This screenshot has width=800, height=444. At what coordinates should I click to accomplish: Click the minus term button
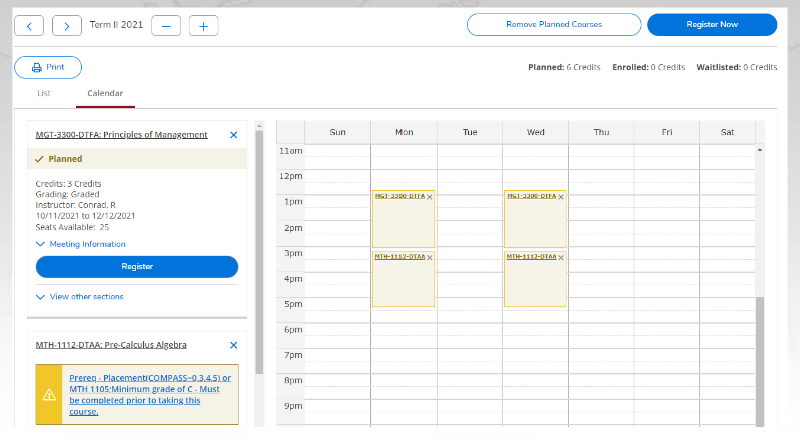coord(166,26)
